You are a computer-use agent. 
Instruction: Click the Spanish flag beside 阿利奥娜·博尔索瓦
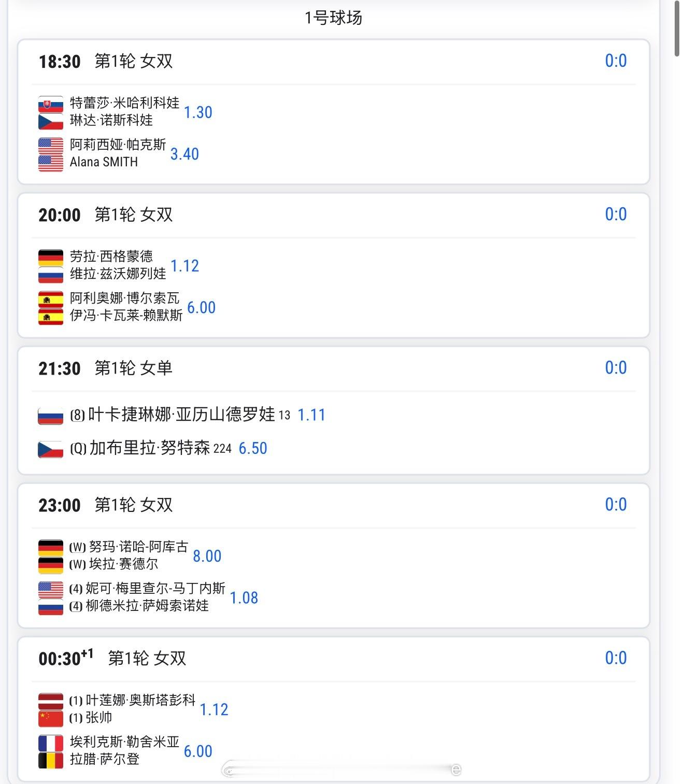(x=50, y=300)
